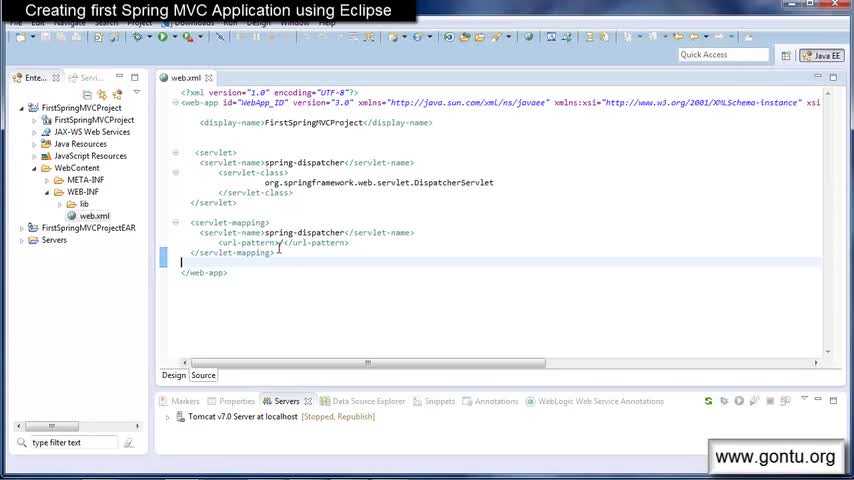Open the explorer View Menu triangle
The width and height of the screenshot is (854, 480).
pos(137,93)
